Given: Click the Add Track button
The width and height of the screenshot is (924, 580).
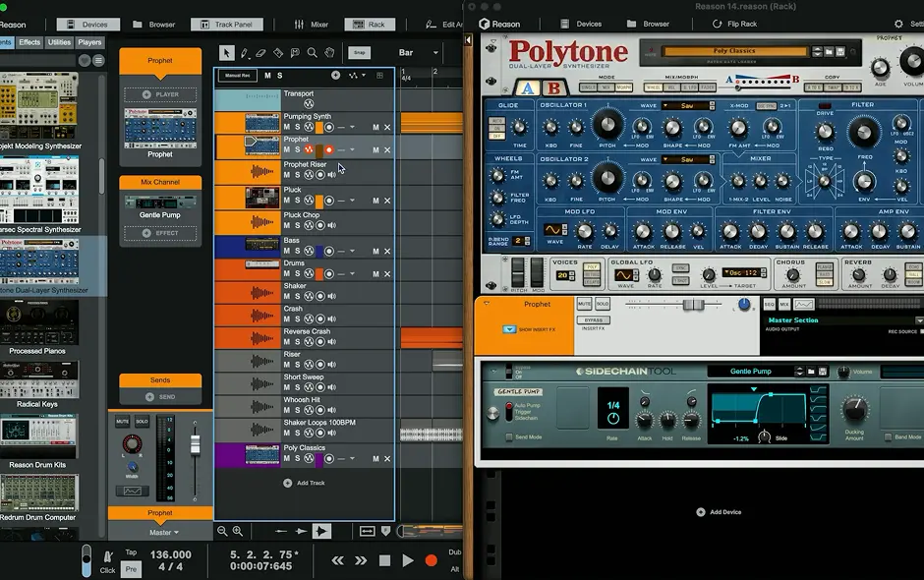Looking at the screenshot, I should point(304,483).
